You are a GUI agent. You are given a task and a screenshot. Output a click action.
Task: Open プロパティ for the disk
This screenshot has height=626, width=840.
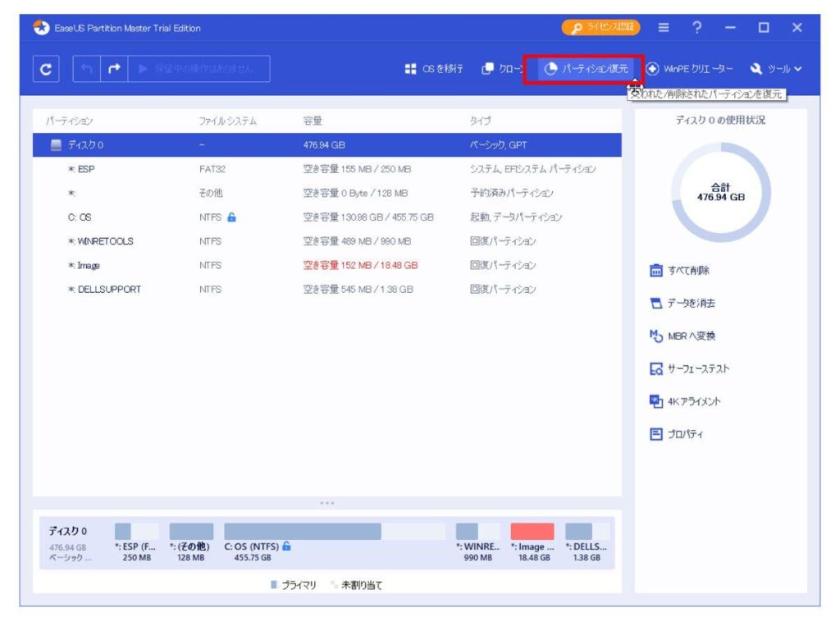(676, 434)
